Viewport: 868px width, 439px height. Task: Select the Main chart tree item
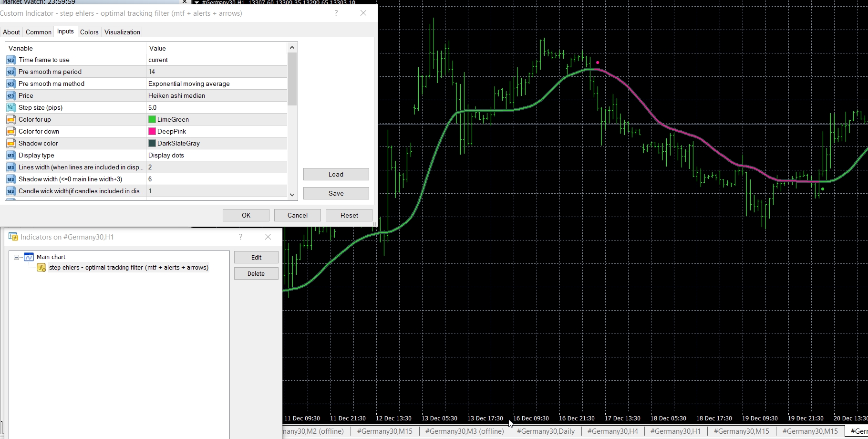51,257
